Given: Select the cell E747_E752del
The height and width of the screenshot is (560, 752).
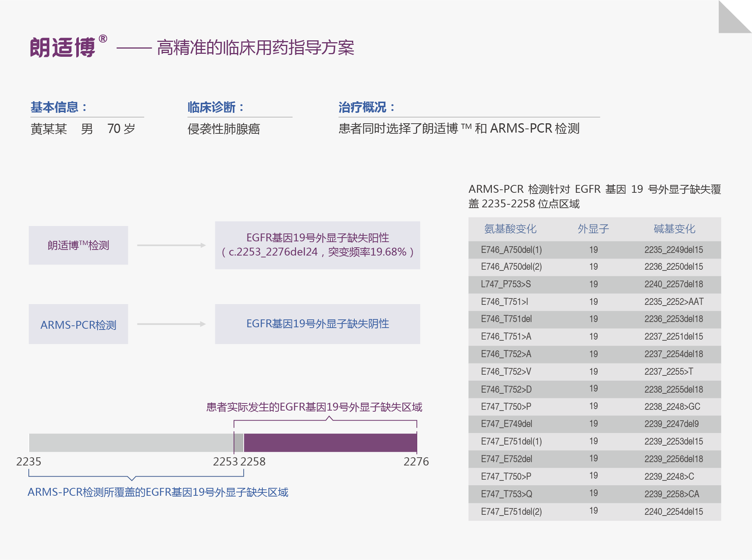Looking at the screenshot, I should (507, 459).
